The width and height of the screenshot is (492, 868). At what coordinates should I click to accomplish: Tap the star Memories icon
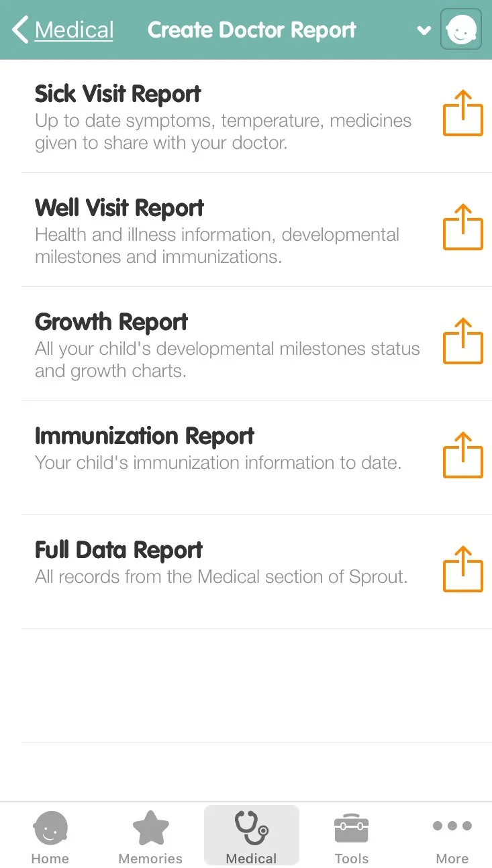tap(150, 828)
